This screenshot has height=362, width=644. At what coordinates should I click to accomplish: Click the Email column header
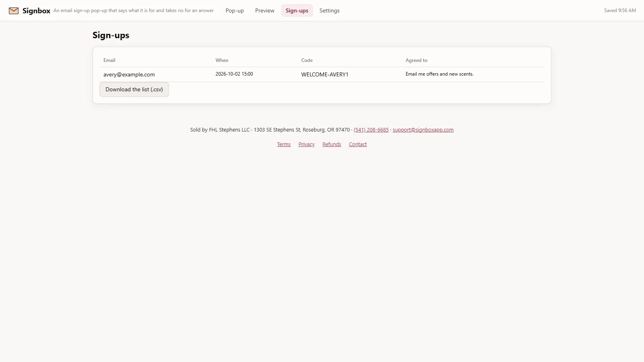tap(109, 60)
